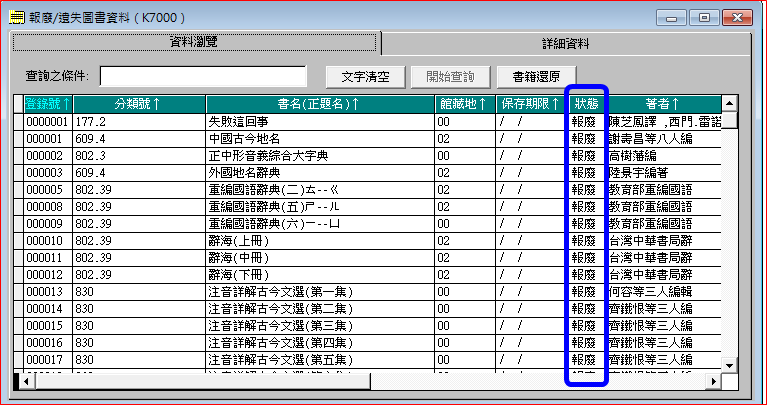Click the 書籍還原 button

536,77
